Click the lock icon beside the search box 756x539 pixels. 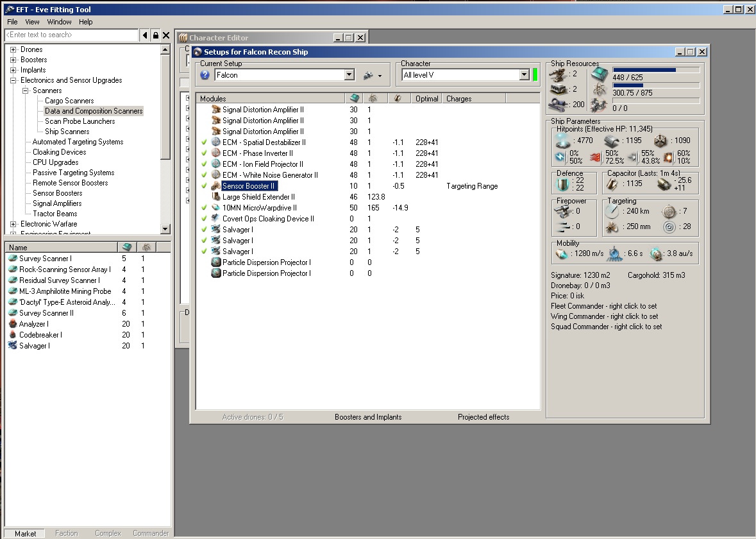155,35
